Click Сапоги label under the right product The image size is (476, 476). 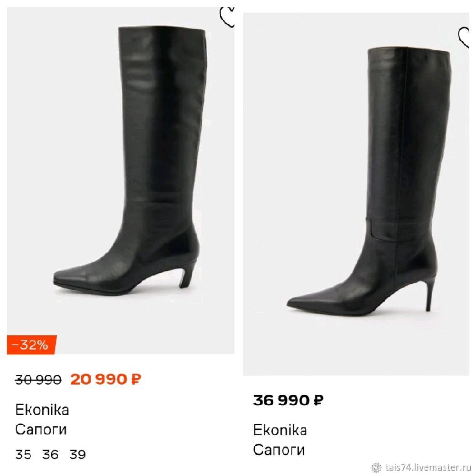[279, 450]
